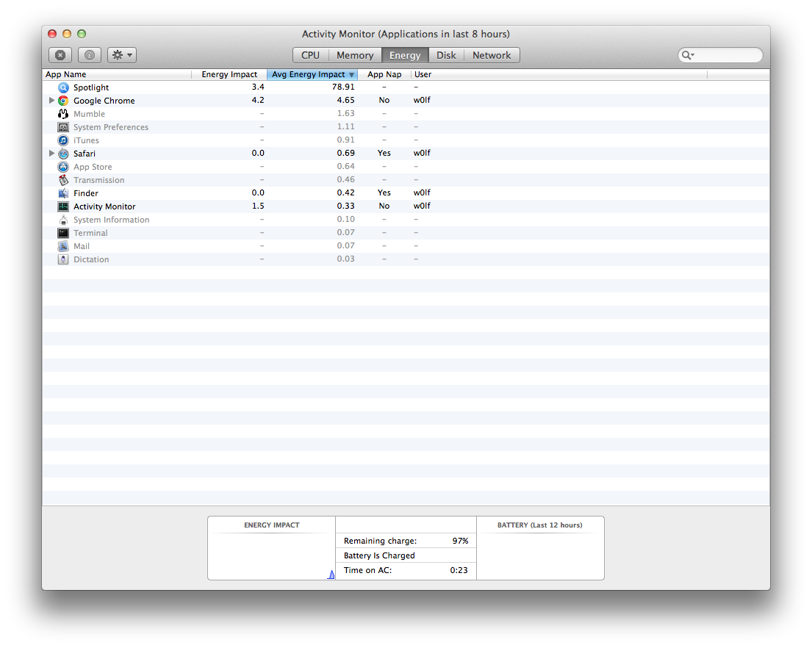The width and height of the screenshot is (812, 648).
Task: Select the Spotlight row name
Action: click(x=91, y=87)
